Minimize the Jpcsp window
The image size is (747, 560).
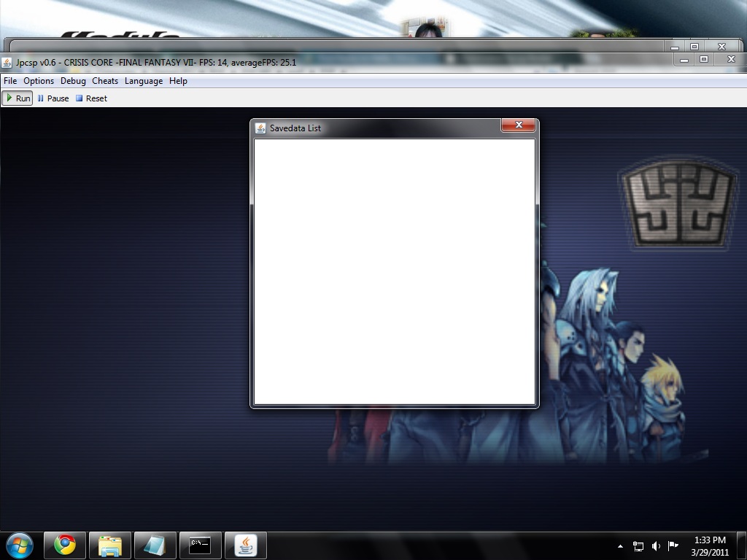pos(684,60)
